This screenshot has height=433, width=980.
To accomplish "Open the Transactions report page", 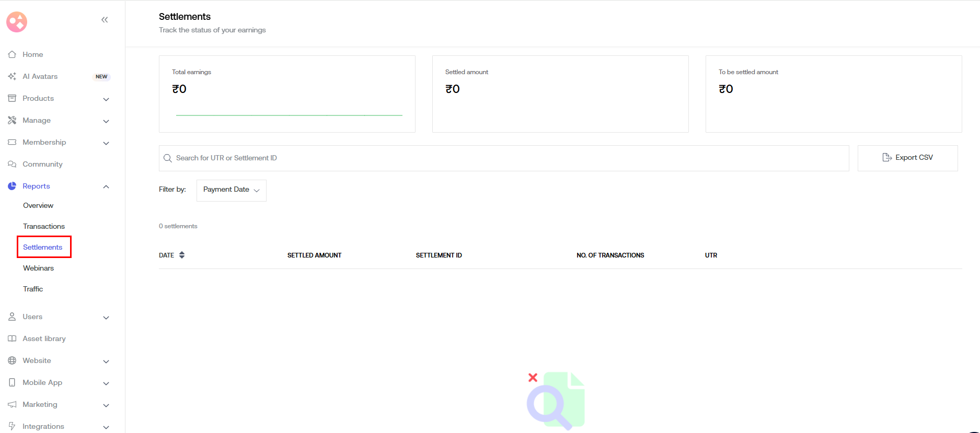I will point(44,226).
